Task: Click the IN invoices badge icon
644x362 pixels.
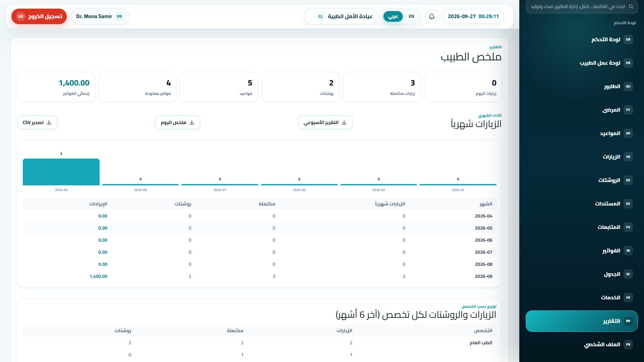Action: pyautogui.click(x=628, y=251)
